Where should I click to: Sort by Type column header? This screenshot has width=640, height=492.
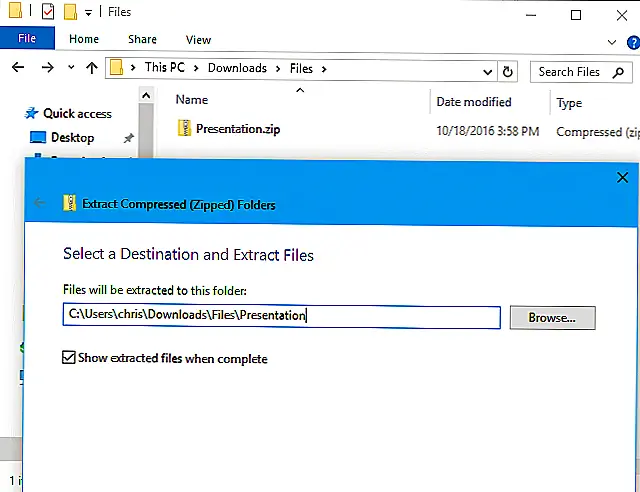569,103
